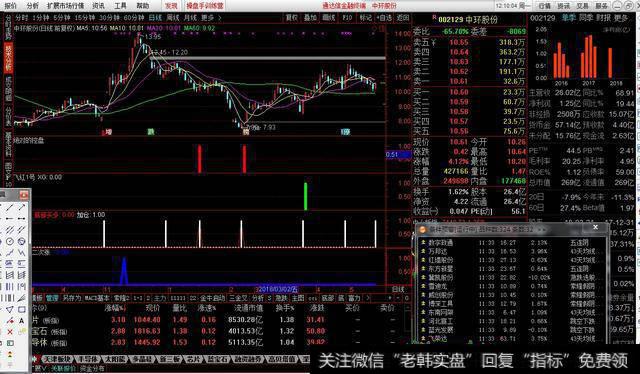Open the 服务 menu at top right
Image resolution: width=640 pixels, height=374 pixels.
(601, 6)
